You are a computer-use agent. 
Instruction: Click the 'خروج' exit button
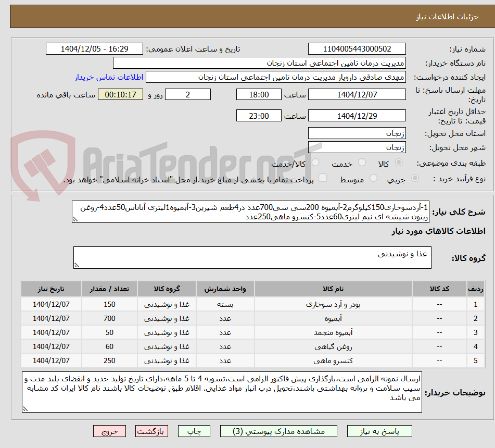[x=109, y=431]
